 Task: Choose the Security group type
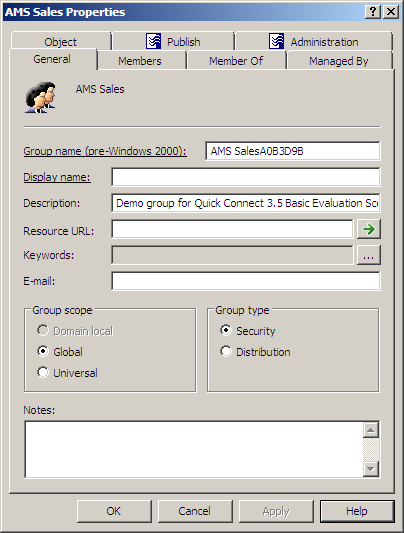coord(248,330)
